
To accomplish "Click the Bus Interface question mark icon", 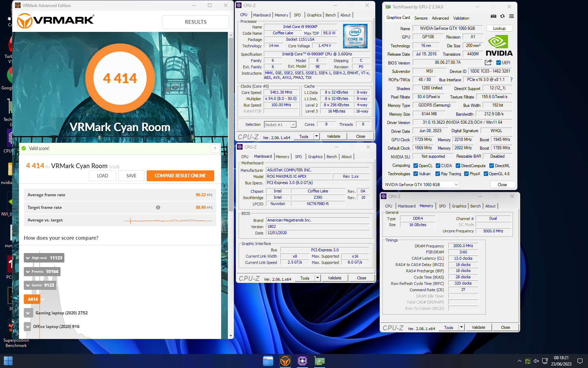I will (x=511, y=80).
